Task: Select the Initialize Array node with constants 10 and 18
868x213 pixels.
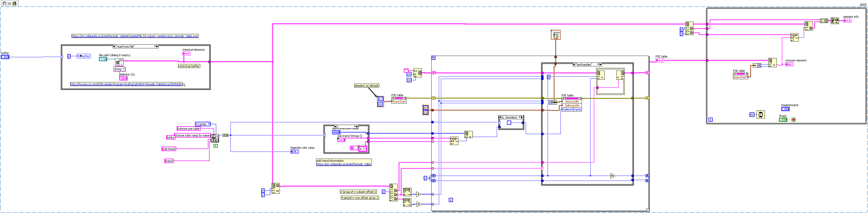Action: tap(417, 73)
